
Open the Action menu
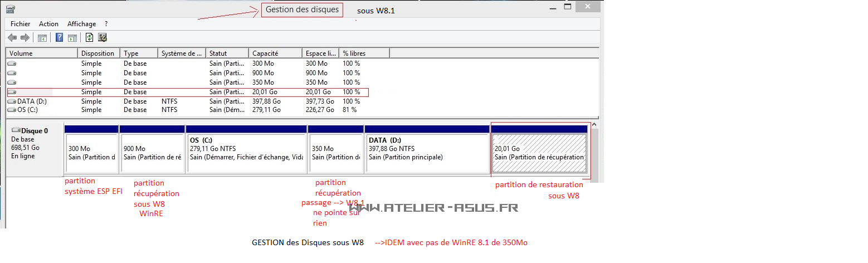(48, 24)
